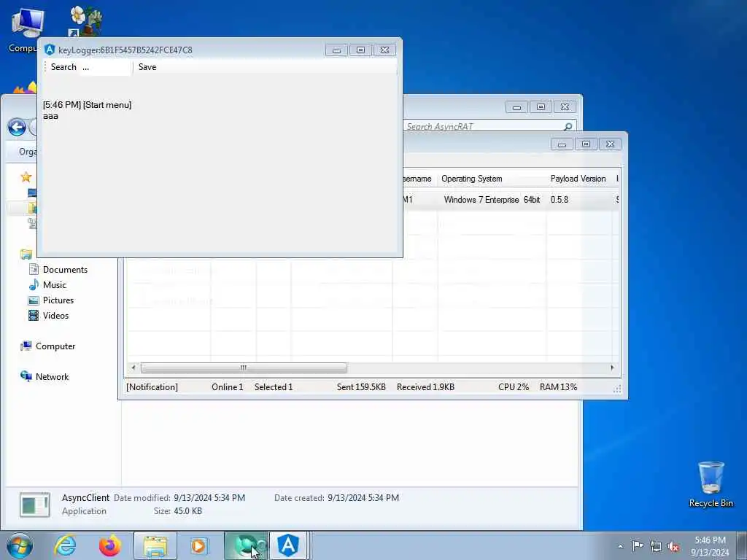
Task: Click AsyncRAT horizontal scrollbar thumb
Action: pos(244,367)
